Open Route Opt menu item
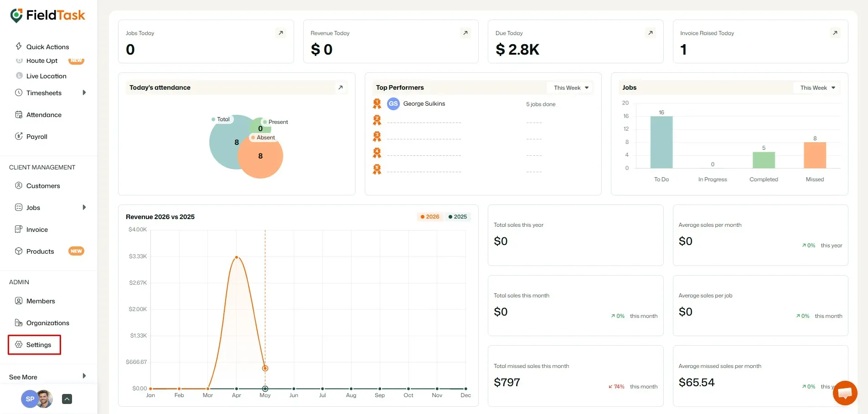Viewport: 868px width, 414px height. coord(42,61)
